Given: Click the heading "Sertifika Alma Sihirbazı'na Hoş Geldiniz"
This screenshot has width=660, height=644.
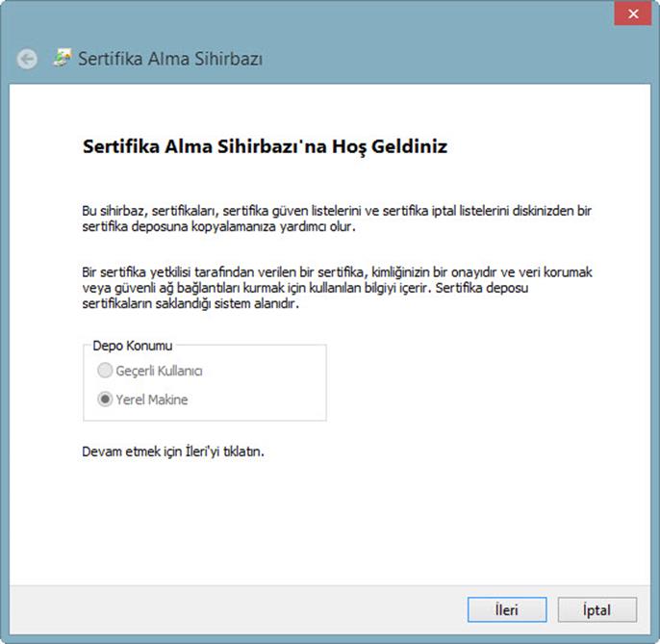Looking at the screenshot, I should pyautogui.click(x=265, y=147).
